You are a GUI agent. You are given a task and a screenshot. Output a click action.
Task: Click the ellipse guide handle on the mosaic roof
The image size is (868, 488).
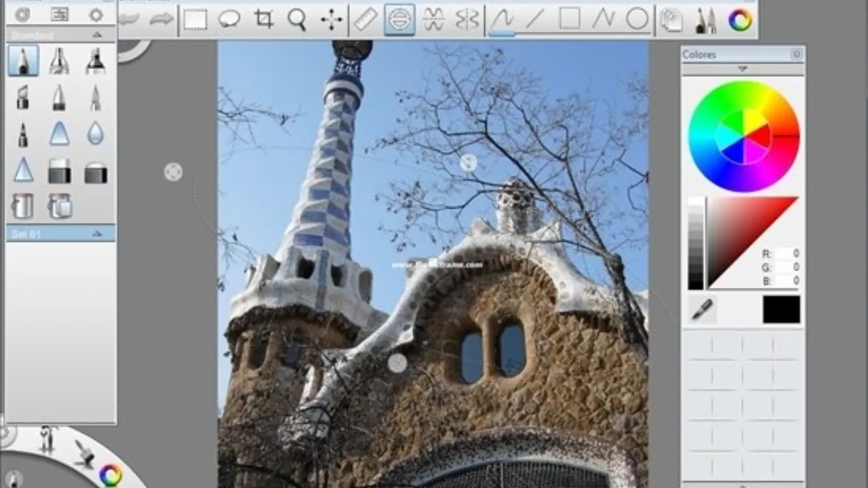pyautogui.click(x=397, y=363)
